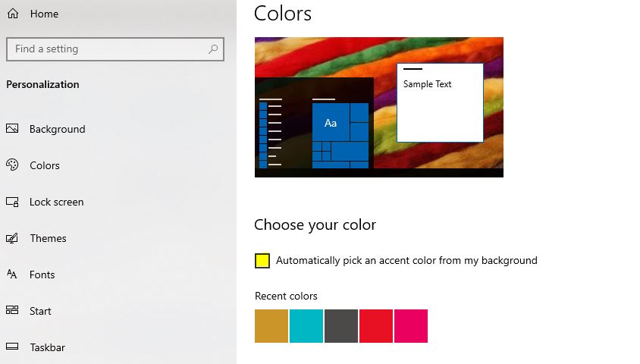Click the Colors palette icon
The image size is (640, 364).
pos(12,165)
